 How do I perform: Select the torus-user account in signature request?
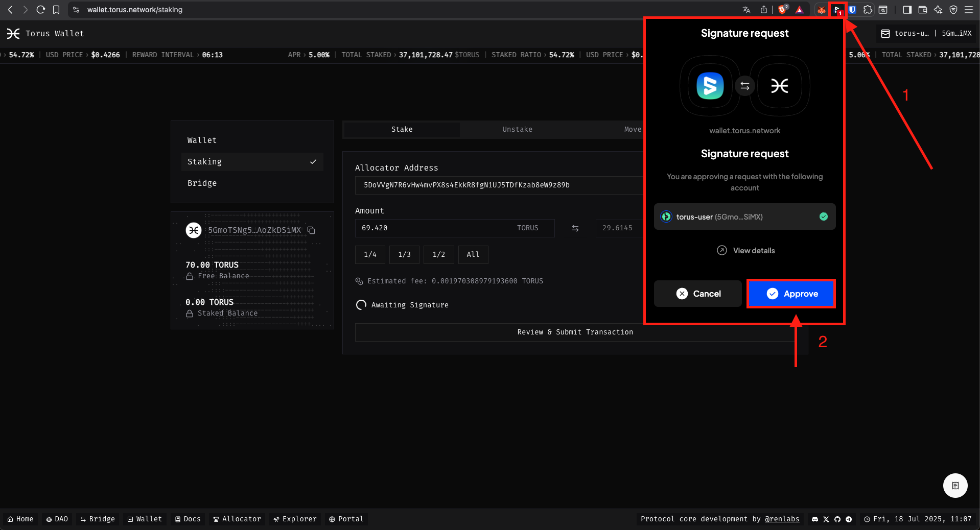click(x=744, y=217)
